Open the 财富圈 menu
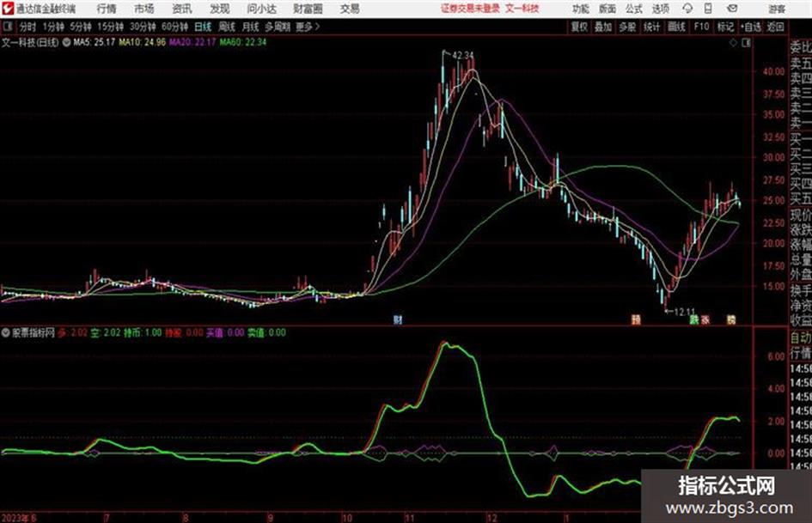The height and width of the screenshot is (523, 812). [x=308, y=9]
